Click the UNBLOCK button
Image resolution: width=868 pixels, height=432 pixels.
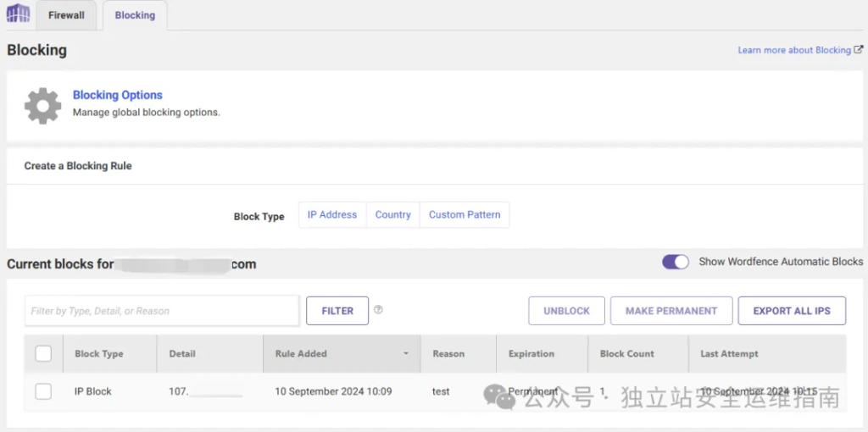click(566, 311)
